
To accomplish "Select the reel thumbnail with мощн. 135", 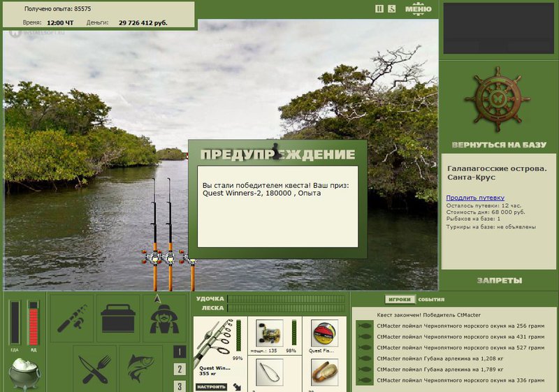I will pyautogui.click(x=270, y=333).
